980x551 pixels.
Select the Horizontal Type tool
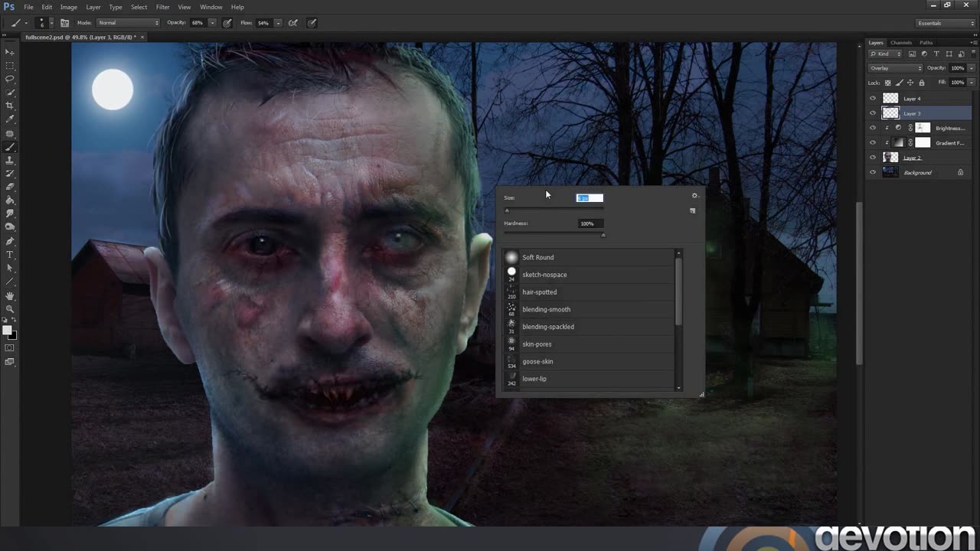click(x=10, y=255)
